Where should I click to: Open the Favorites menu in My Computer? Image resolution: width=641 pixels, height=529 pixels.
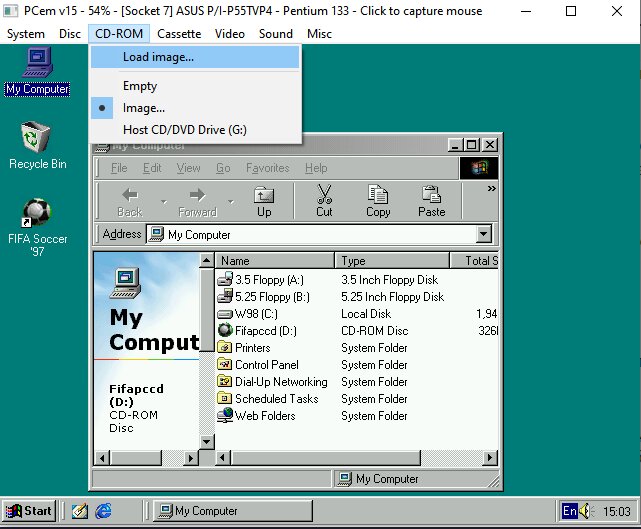(x=267, y=168)
